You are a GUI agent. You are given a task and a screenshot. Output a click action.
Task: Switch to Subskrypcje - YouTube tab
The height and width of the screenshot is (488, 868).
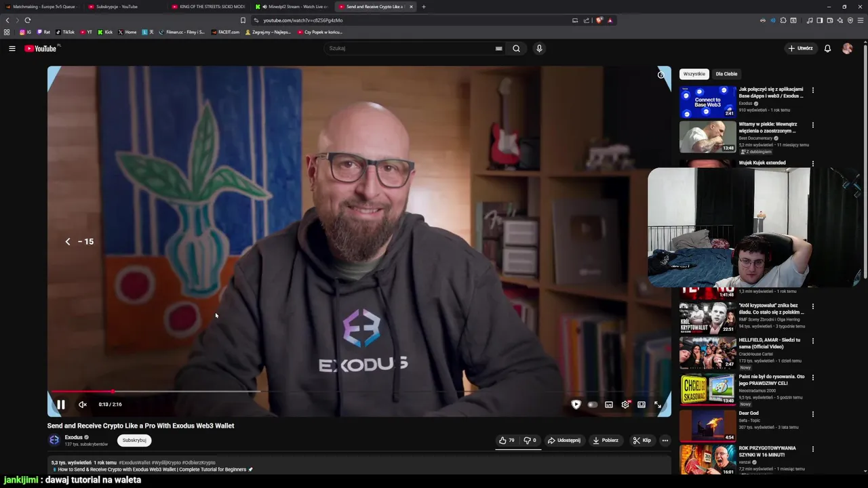125,7
